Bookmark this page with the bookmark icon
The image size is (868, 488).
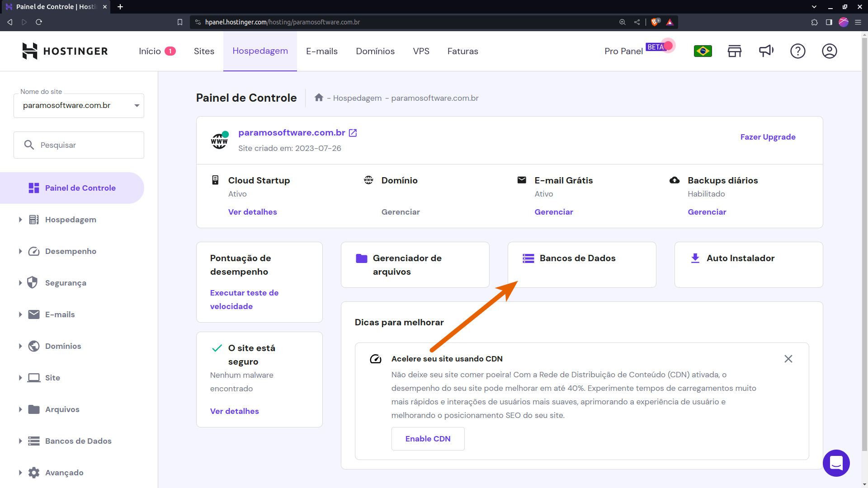(x=180, y=22)
